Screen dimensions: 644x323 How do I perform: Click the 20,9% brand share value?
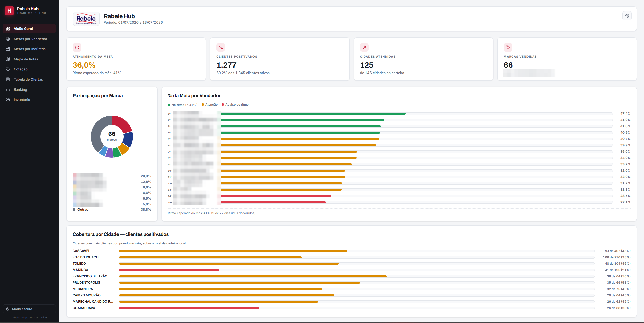tap(146, 176)
